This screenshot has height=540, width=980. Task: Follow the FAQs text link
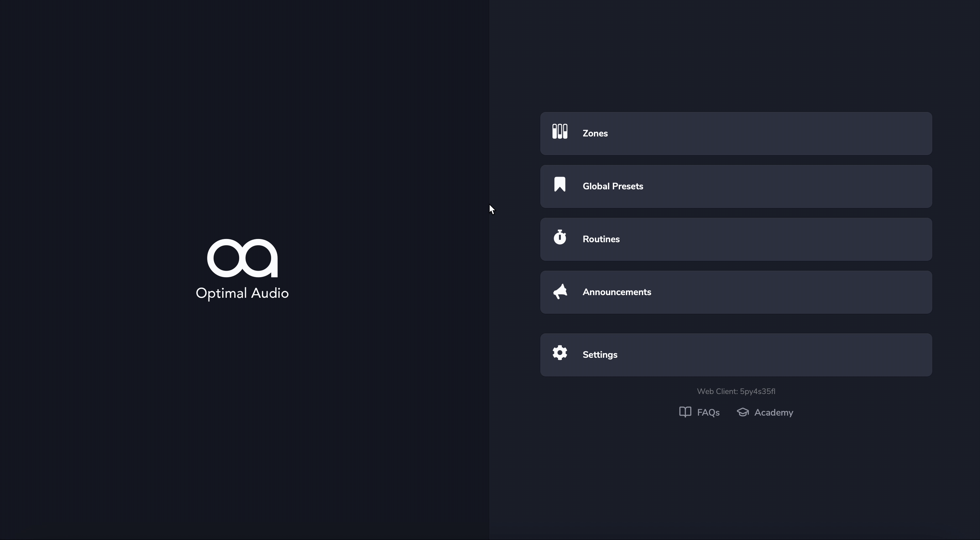(x=708, y=413)
